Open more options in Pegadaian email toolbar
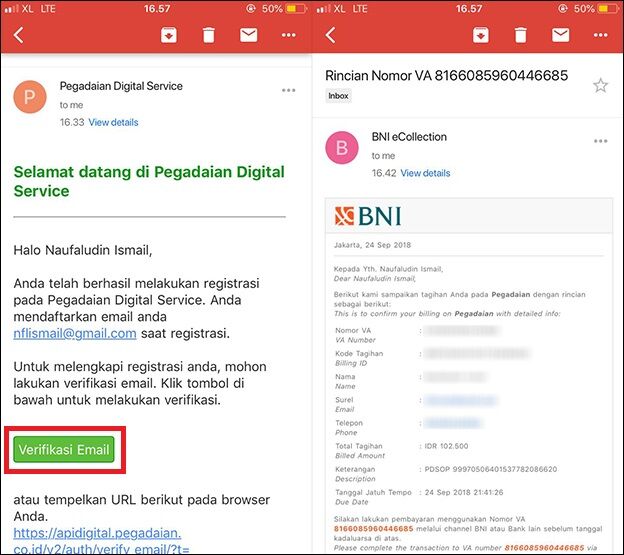Screen dimensions: 624x555 [x=289, y=35]
